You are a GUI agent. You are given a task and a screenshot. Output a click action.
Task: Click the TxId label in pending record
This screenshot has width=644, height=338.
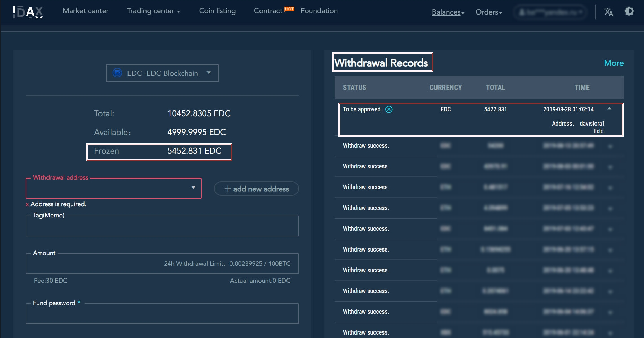click(599, 131)
